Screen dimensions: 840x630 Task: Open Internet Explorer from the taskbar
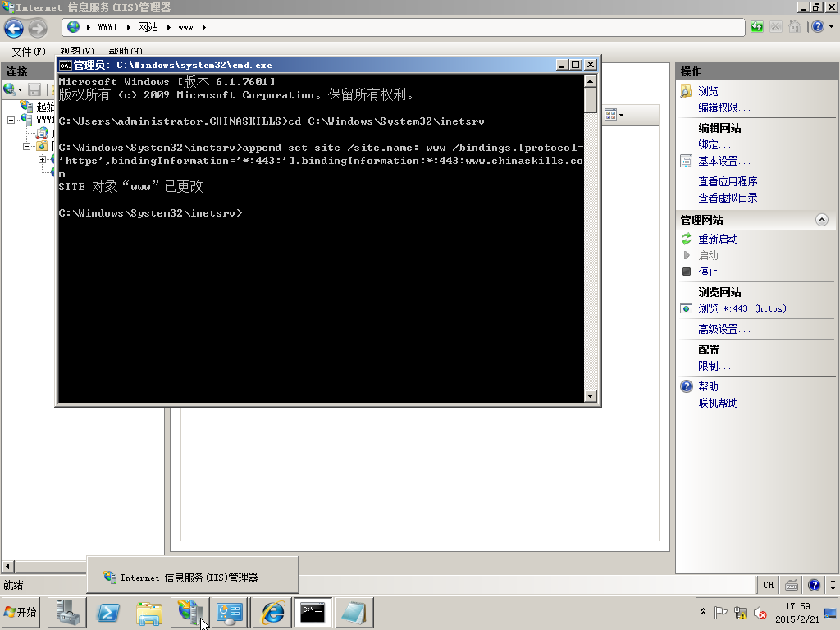coord(272,612)
